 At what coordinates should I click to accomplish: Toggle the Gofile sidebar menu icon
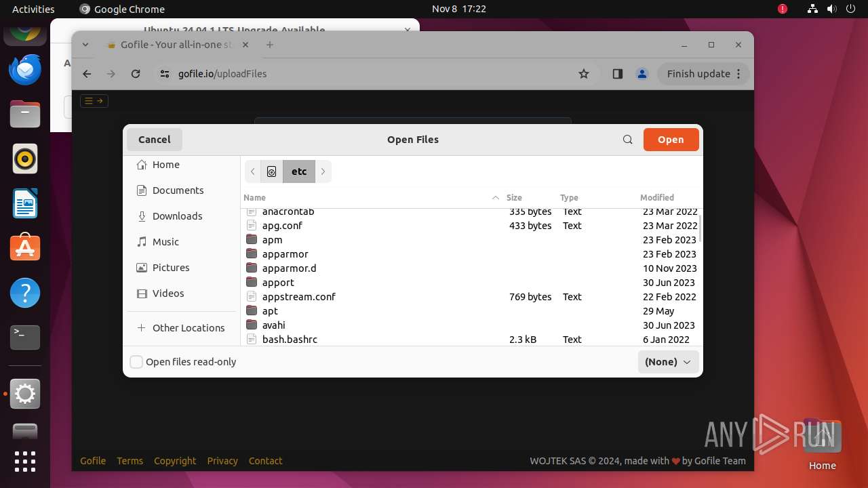(x=94, y=101)
